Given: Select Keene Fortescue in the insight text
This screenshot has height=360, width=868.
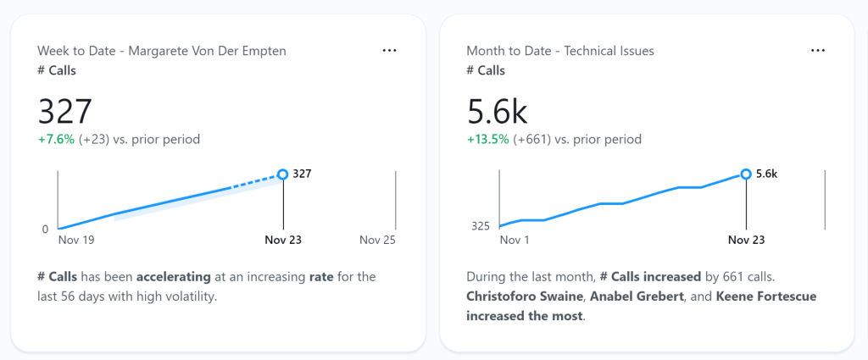Looking at the screenshot, I should [766, 296].
